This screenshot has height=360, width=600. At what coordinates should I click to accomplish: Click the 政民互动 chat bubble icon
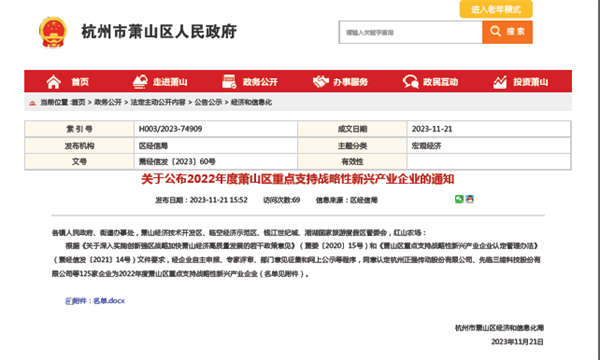[411, 81]
